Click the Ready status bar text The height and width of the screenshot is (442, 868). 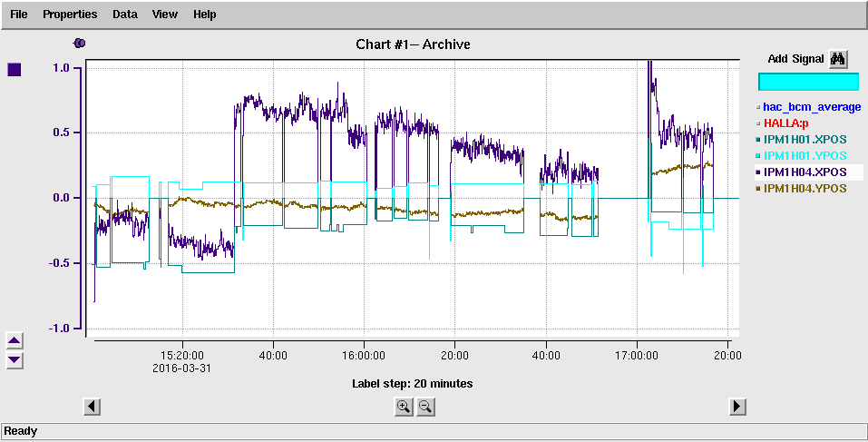tap(21, 431)
